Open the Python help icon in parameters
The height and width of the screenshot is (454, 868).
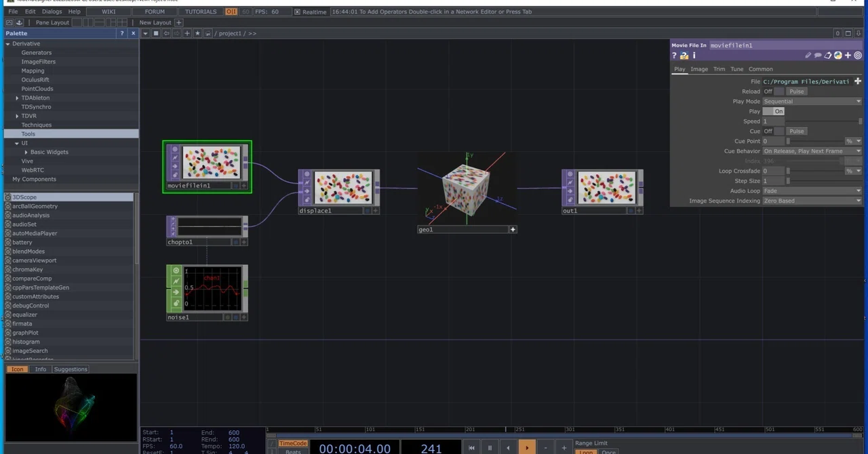point(684,56)
